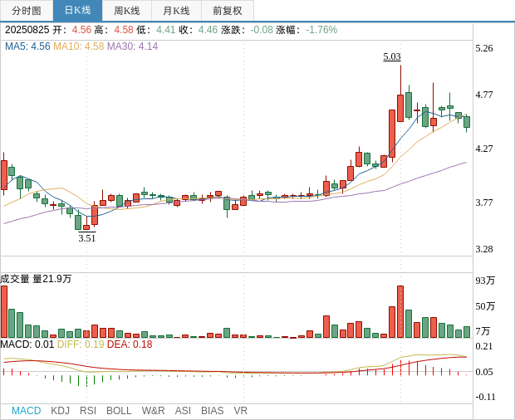
Task: Open the 月K线 tab
Action: (176, 11)
